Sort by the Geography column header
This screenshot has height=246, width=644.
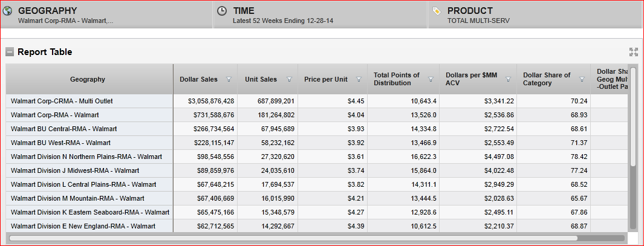coord(88,79)
